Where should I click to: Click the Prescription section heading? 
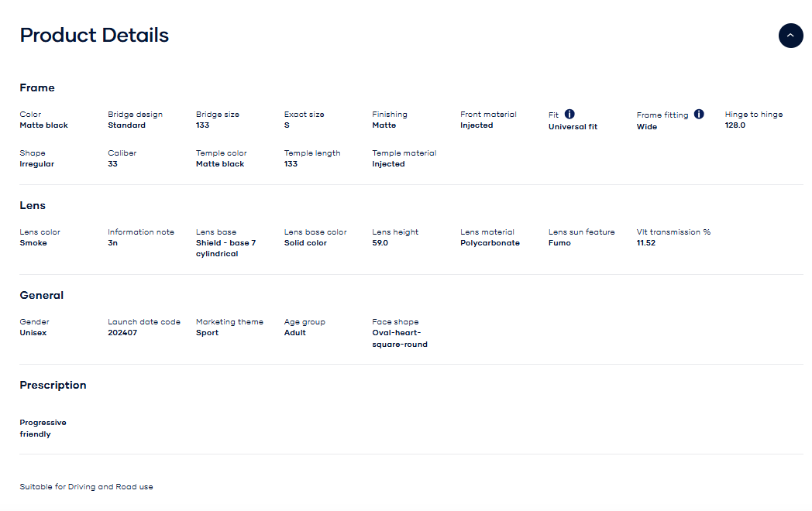[x=53, y=385]
